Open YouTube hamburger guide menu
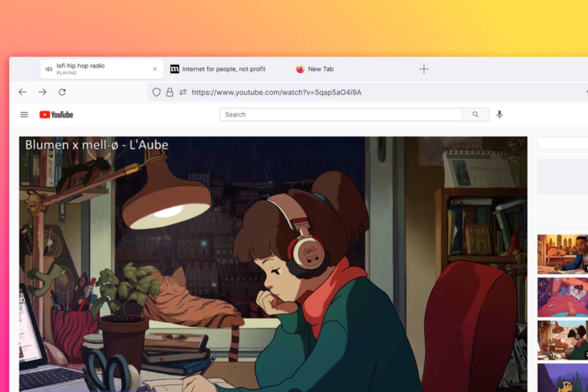The image size is (588, 392). [24, 115]
